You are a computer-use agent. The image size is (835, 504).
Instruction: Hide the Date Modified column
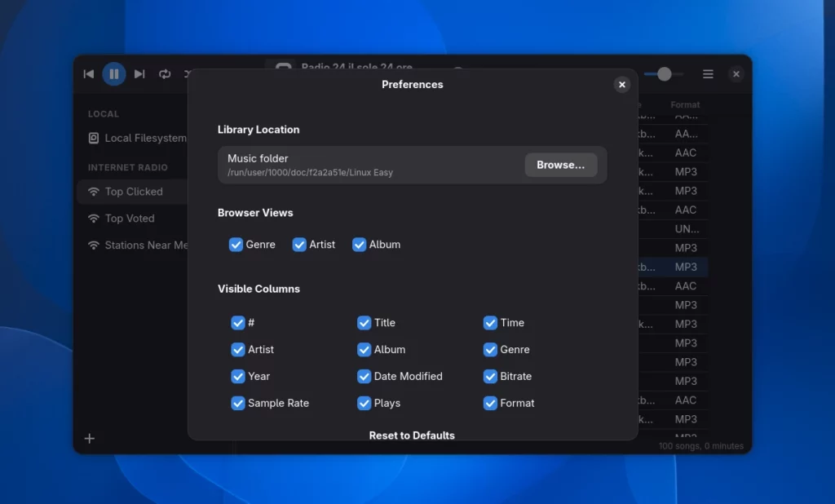(364, 376)
